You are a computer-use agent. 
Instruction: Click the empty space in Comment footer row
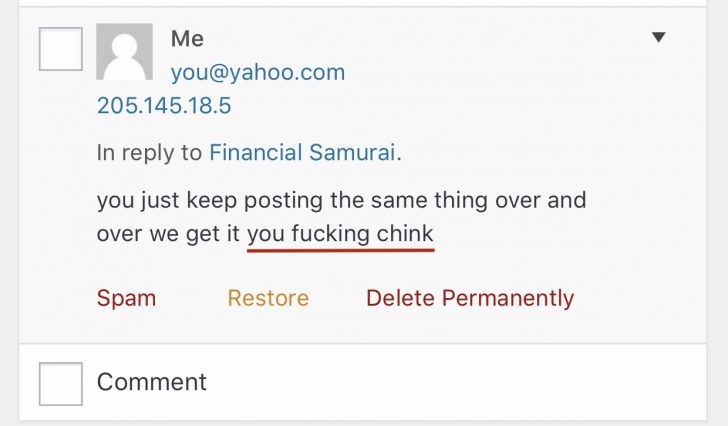tap(455, 383)
